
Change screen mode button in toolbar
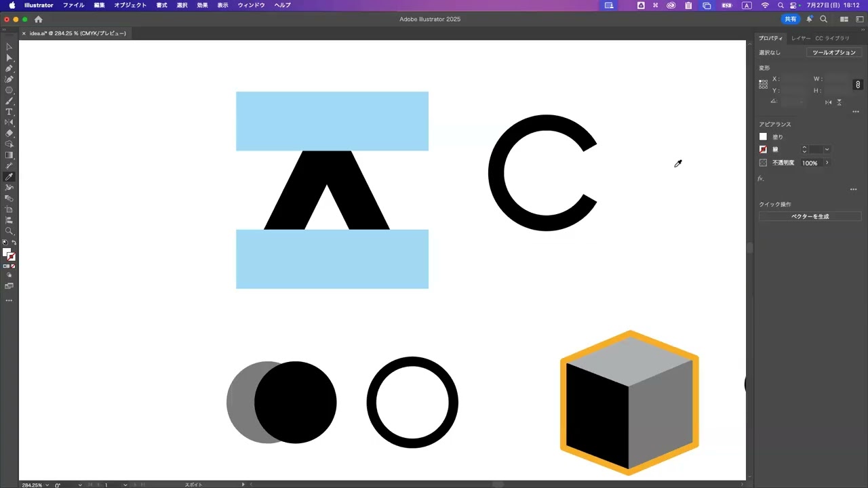point(9,286)
